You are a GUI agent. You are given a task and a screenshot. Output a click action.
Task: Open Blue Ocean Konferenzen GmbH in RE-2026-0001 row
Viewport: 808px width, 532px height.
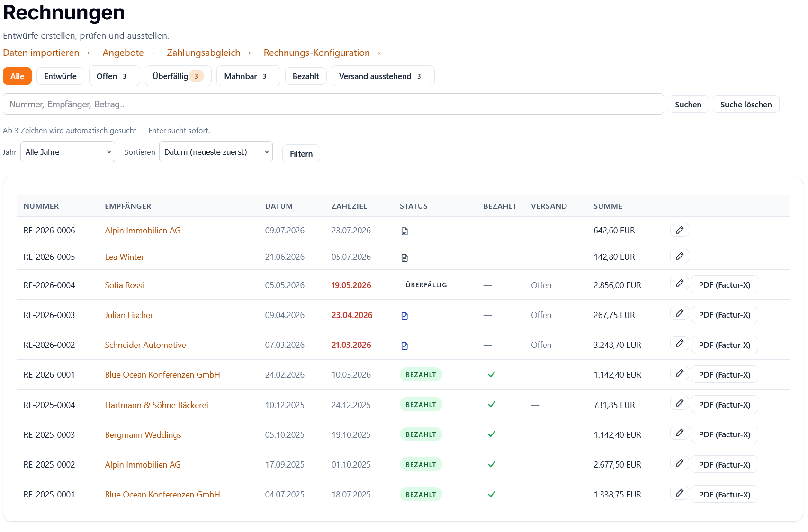162,375
